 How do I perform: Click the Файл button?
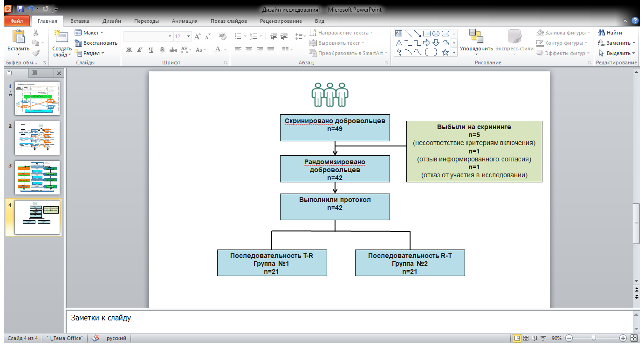coord(16,21)
